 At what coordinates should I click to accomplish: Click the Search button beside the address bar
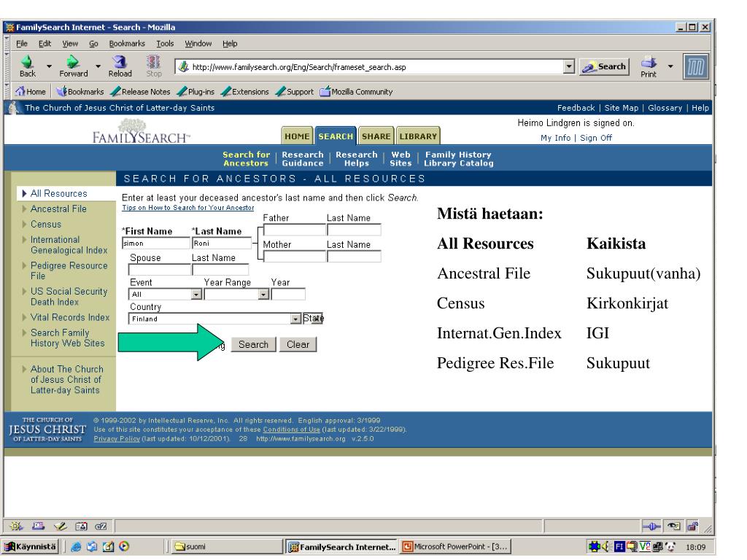(605, 66)
